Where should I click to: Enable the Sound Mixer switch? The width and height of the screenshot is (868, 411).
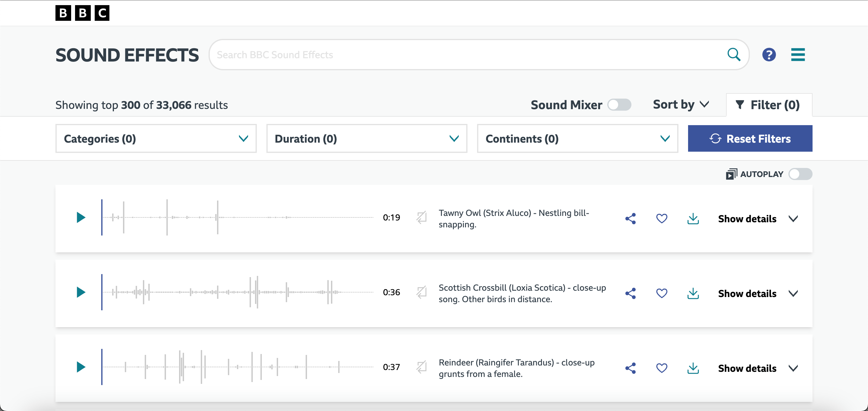click(619, 105)
